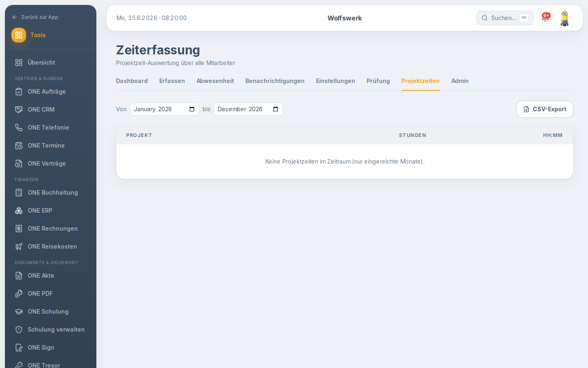
Task: Open calendar picker for Von month field
Action: click(192, 109)
